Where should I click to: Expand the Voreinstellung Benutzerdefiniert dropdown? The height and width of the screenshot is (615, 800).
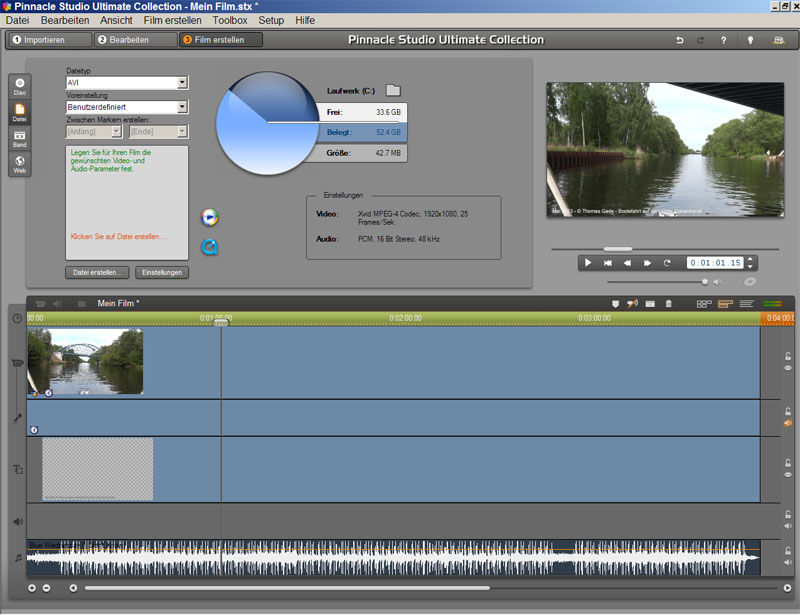pyautogui.click(x=182, y=107)
